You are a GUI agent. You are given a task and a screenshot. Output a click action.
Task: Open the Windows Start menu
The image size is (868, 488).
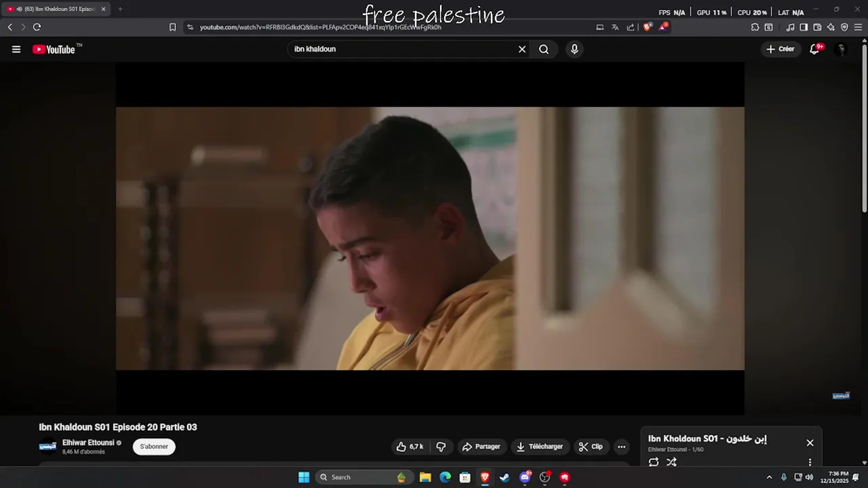pos(304,477)
